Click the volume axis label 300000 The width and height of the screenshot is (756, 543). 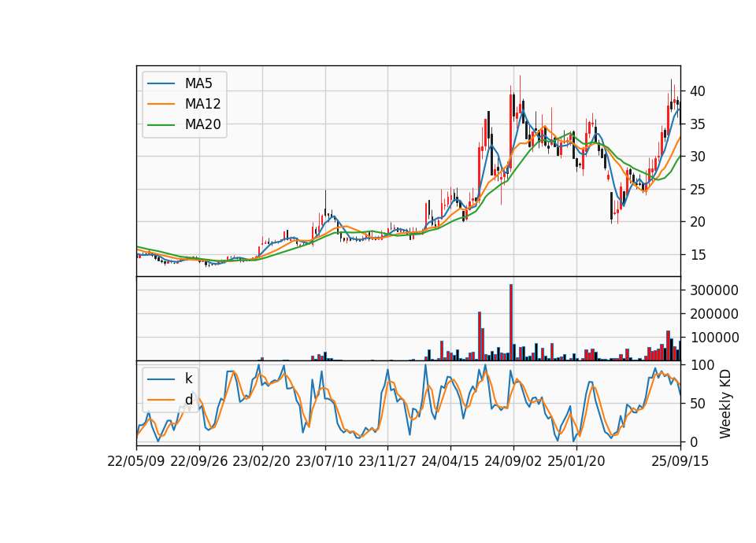714,290
